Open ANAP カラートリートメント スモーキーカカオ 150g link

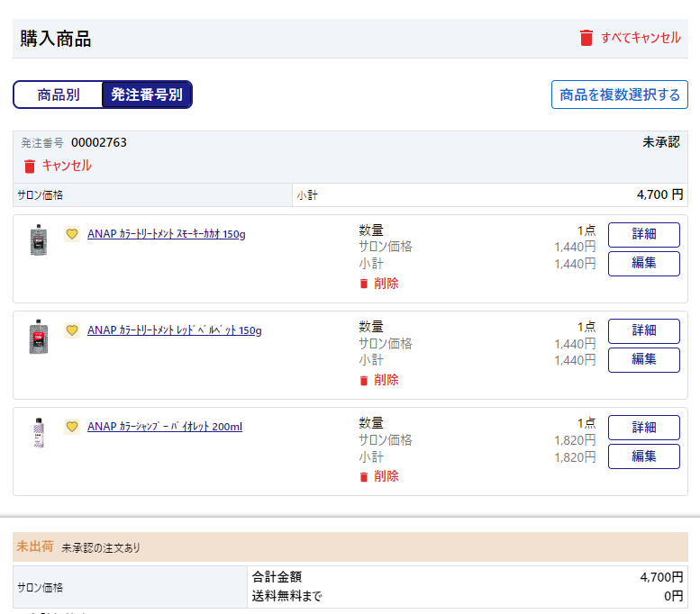pos(167,234)
